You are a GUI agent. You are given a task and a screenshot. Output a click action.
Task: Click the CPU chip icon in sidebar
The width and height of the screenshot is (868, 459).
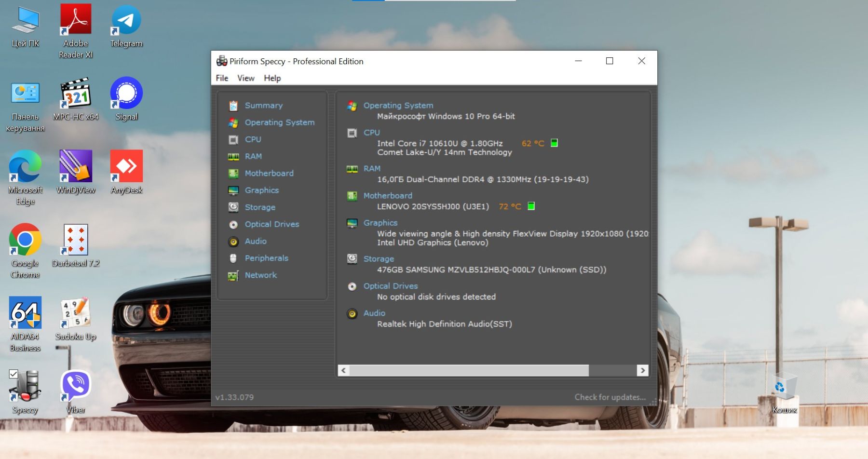pyautogui.click(x=233, y=140)
